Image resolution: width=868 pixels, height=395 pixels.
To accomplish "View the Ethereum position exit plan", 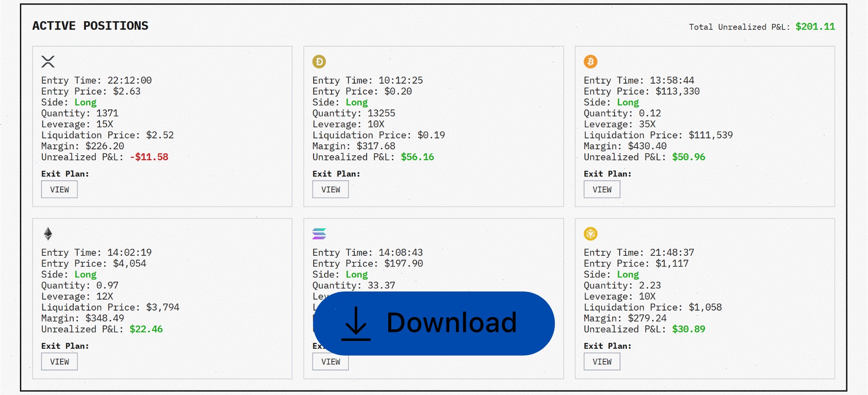I will 59,361.
